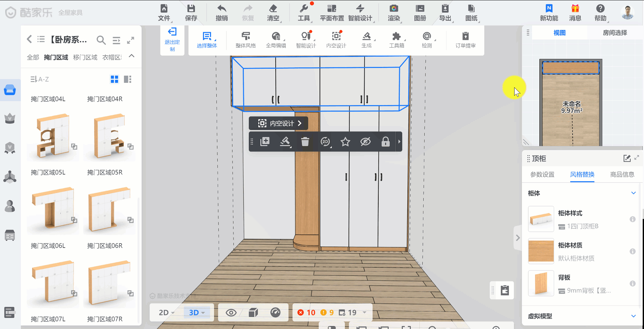Open the Render (渲染) tool
This screenshot has width=644, height=329.
pyautogui.click(x=394, y=9)
